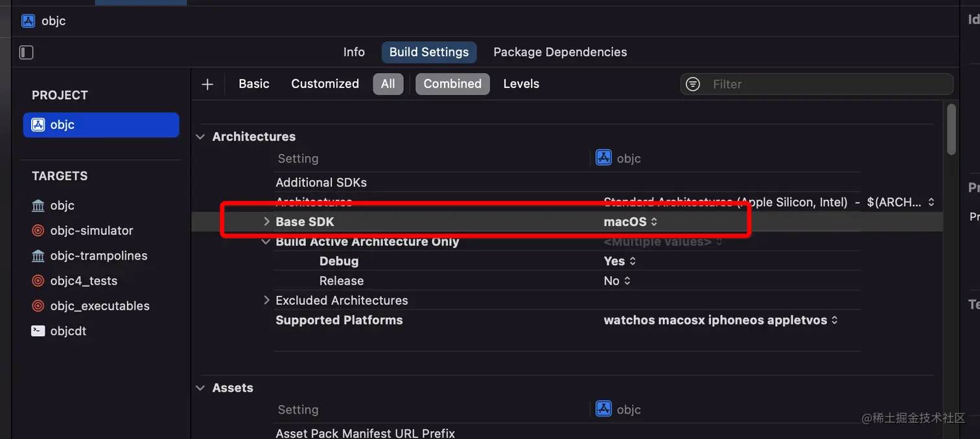Open the Debug Yes dropdown
980x439 pixels.
620,262
